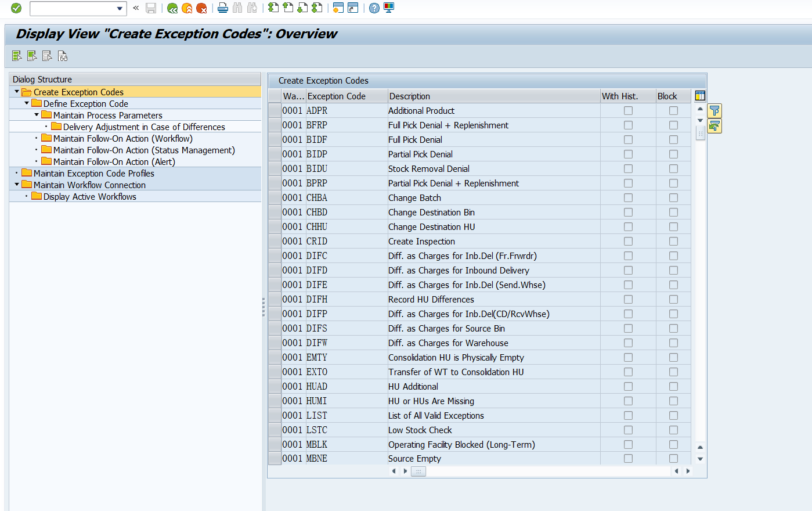
Task: Click the Description column header
Action: pyautogui.click(x=494, y=96)
